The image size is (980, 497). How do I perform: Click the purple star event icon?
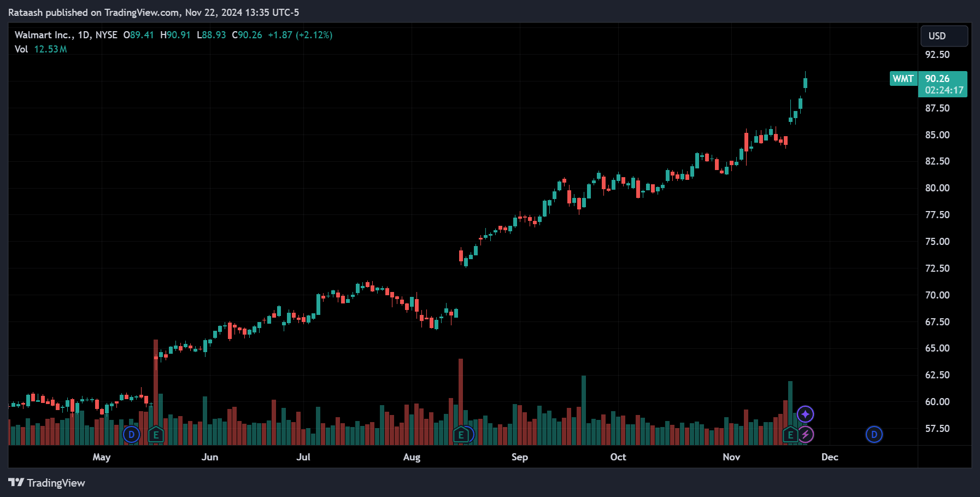(x=805, y=414)
